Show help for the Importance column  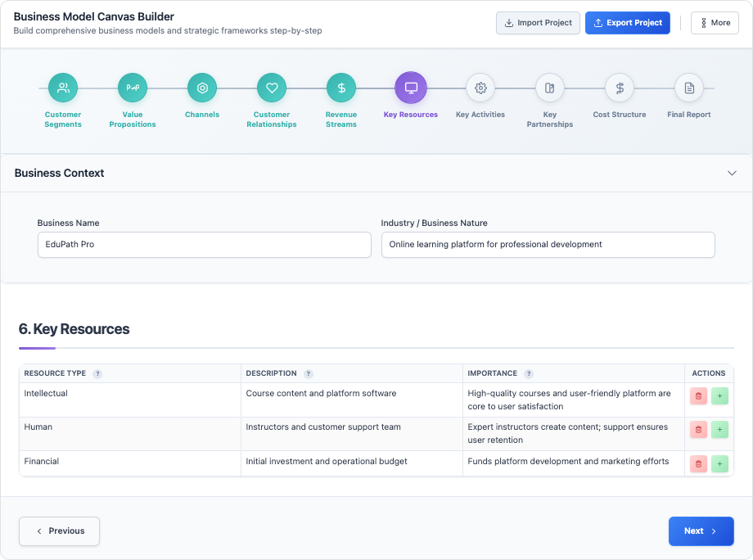pos(529,373)
